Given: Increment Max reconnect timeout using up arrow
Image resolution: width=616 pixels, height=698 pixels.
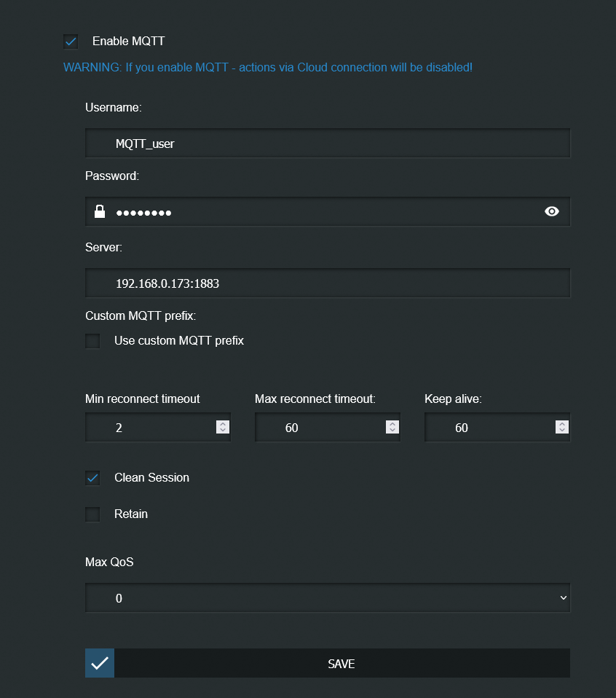Looking at the screenshot, I should point(392,424).
